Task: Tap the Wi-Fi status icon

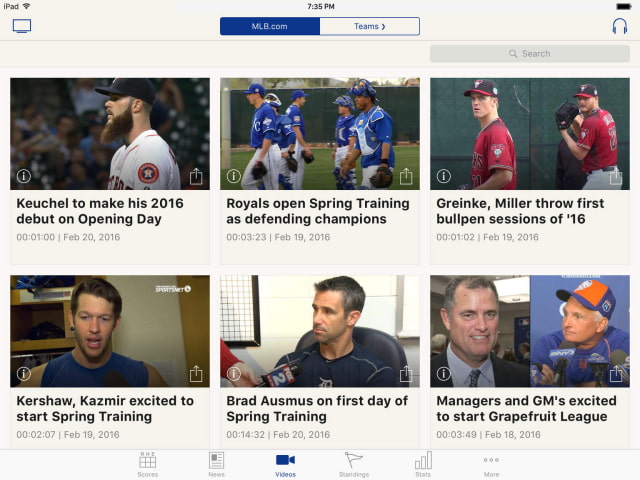Action: [x=27, y=6]
